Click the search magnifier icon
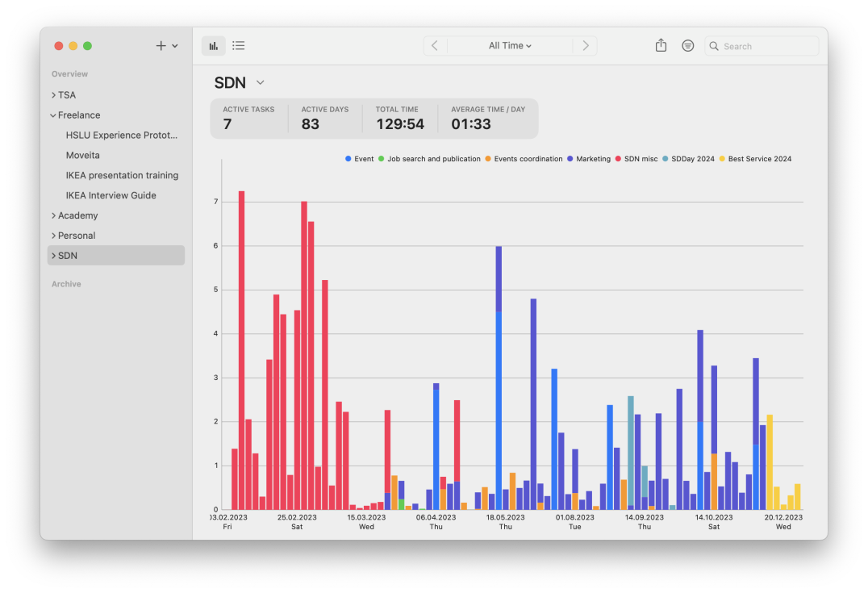 (714, 47)
